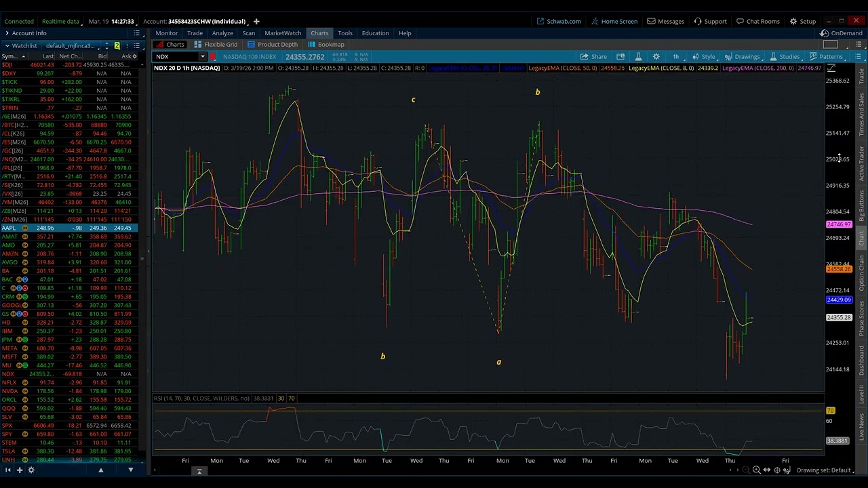Viewport: 868px width, 488px height.
Task: Open the MarketWatch tab
Action: click(283, 33)
